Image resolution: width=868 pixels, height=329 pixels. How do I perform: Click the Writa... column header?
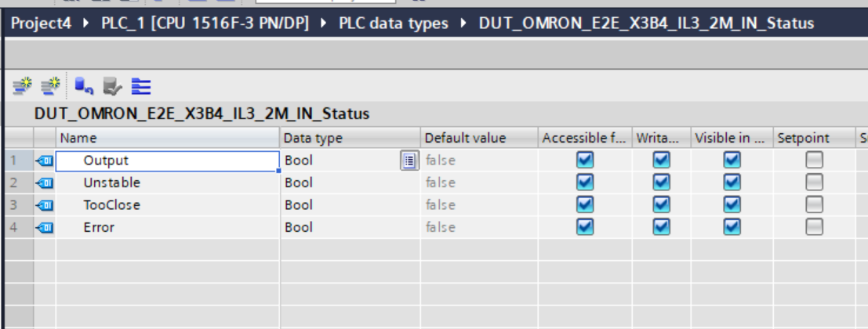[661, 138]
